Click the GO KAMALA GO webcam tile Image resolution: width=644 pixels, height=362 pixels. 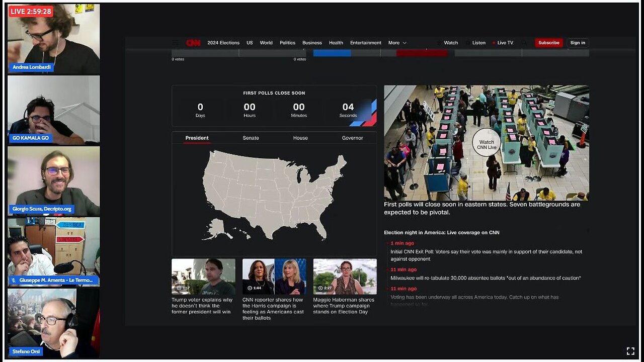pos(54,110)
